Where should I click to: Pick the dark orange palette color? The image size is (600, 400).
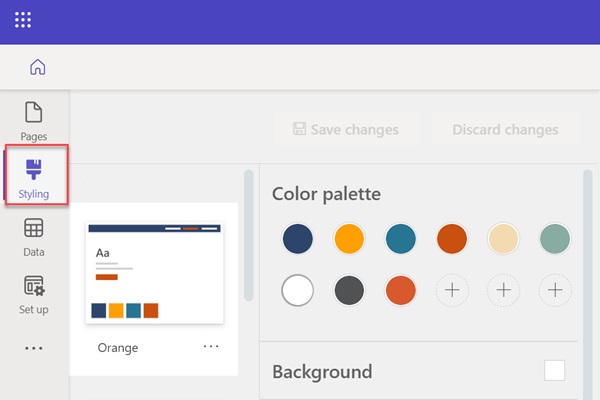452,239
